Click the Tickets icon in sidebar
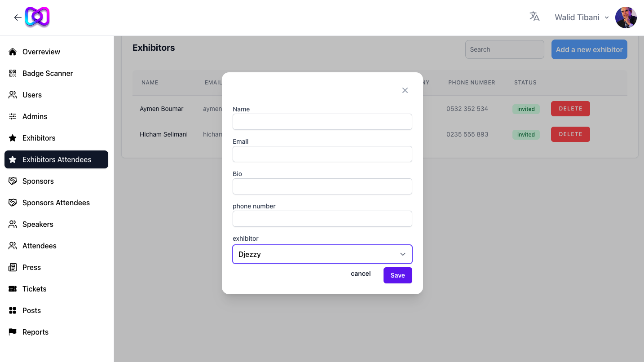The height and width of the screenshot is (362, 644). tap(13, 289)
